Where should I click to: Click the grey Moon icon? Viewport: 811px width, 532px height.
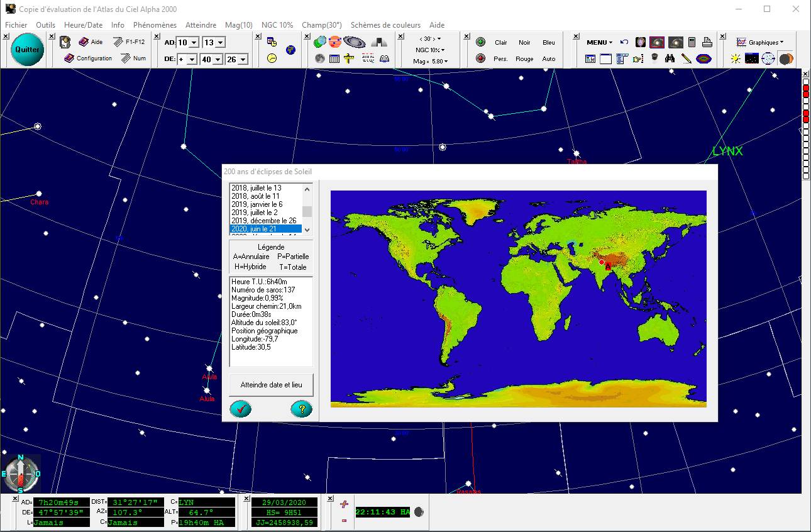tap(320, 58)
